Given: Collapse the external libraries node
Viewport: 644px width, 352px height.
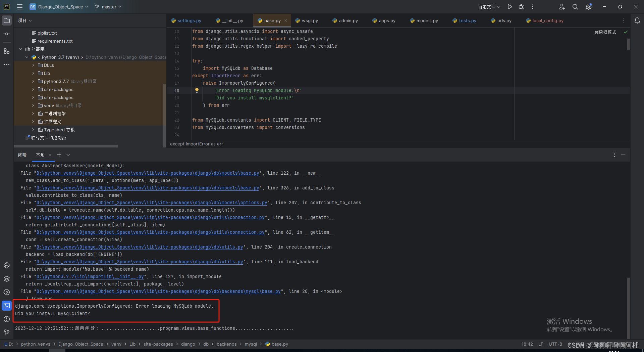Looking at the screenshot, I should pos(20,49).
